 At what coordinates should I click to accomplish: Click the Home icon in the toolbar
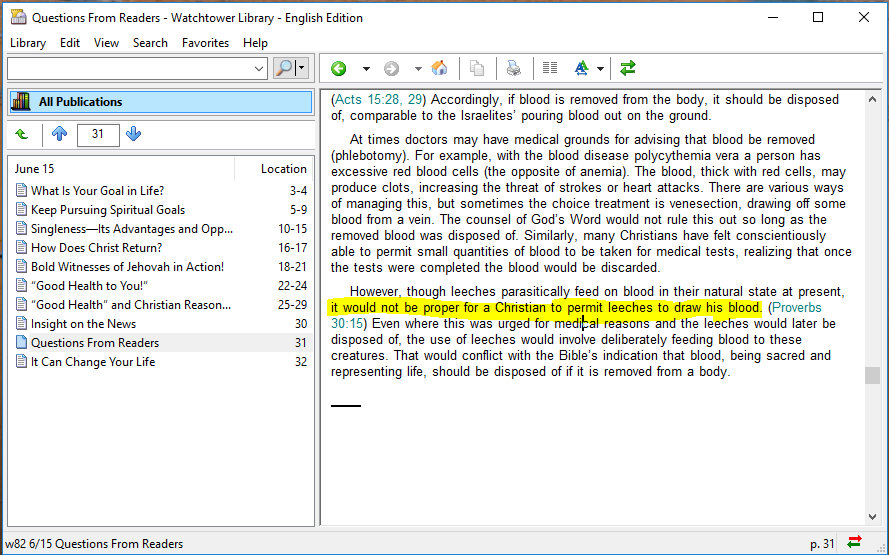[x=439, y=69]
